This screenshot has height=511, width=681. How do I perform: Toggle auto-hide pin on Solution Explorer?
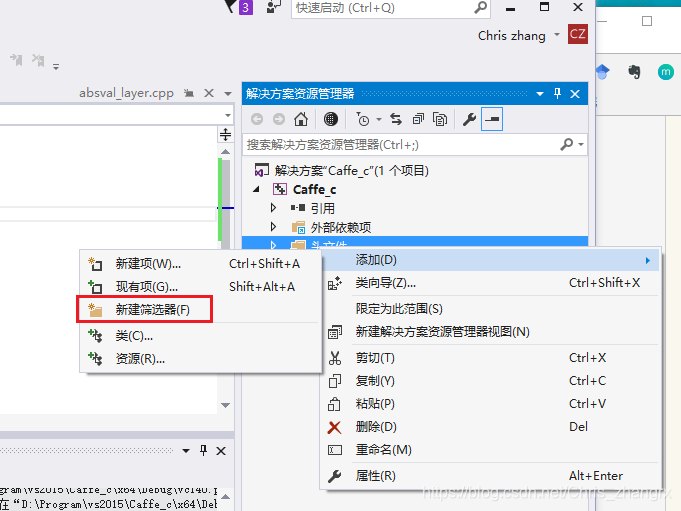558,93
